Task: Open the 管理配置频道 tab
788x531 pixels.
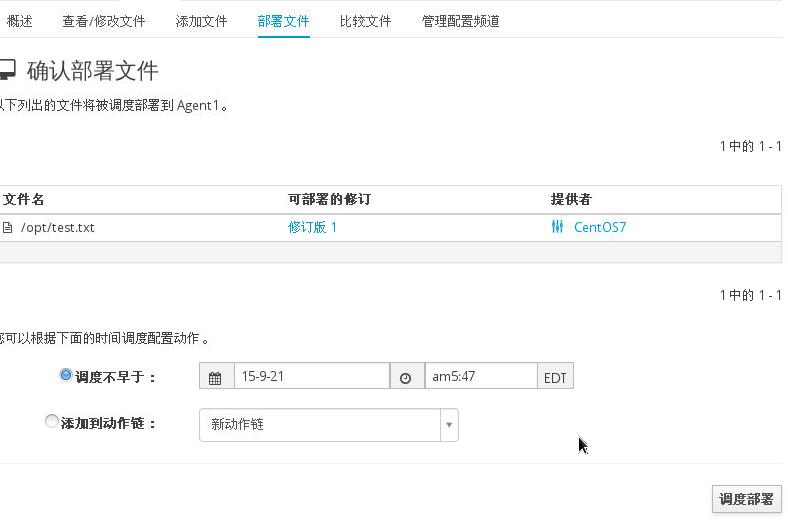Action: [460, 21]
